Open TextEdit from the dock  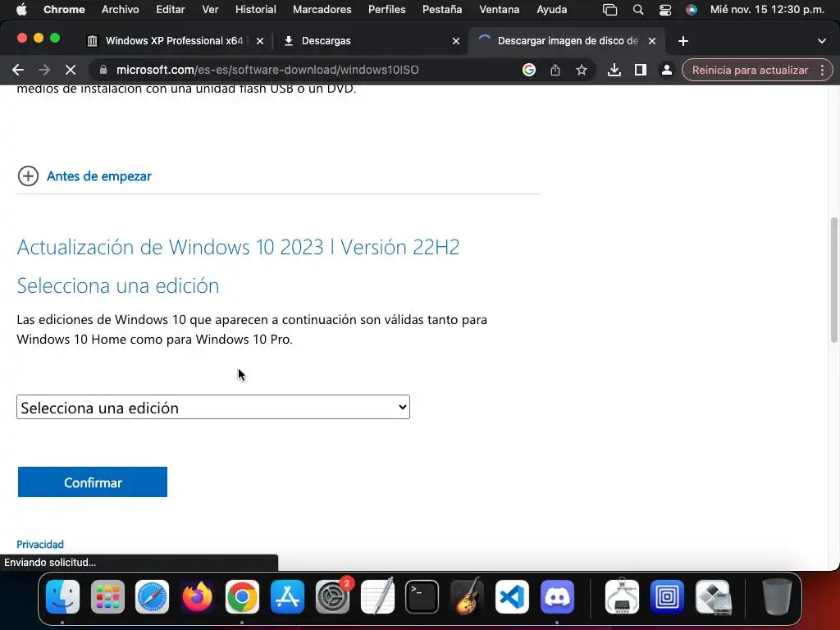click(377, 596)
